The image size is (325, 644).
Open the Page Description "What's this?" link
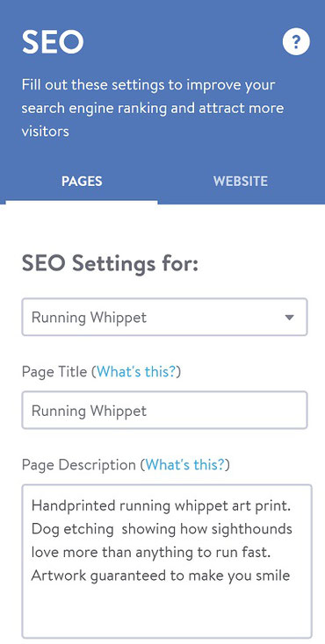click(x=185, y=465)
